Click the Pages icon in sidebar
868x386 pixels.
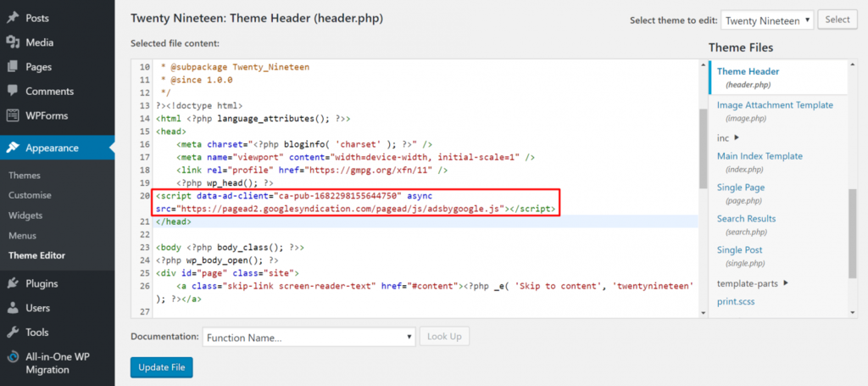(13, 66)
